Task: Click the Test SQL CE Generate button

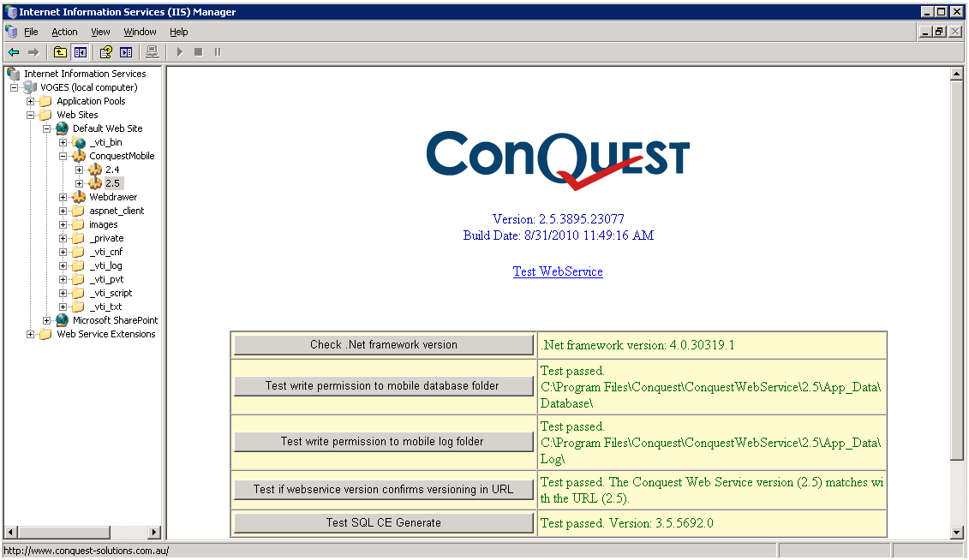Action: (384, 523)
